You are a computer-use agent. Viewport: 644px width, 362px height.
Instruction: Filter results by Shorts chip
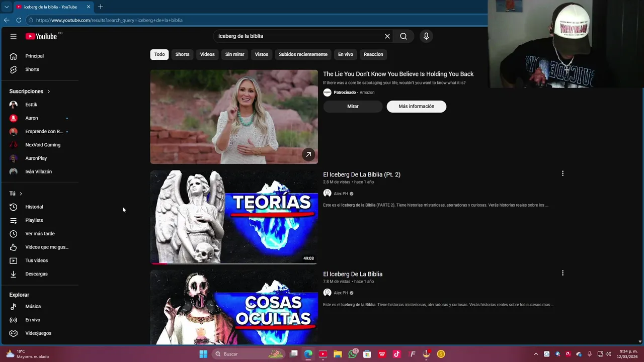point(182,54)
